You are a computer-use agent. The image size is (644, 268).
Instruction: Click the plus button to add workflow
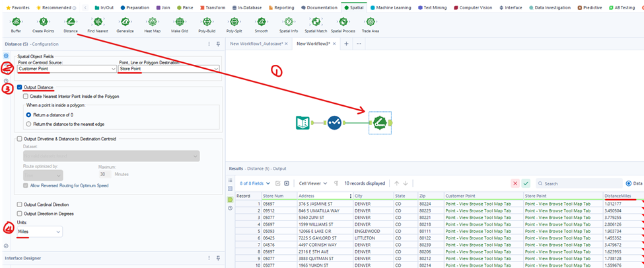pyautogui.click(x=347, y=44)
